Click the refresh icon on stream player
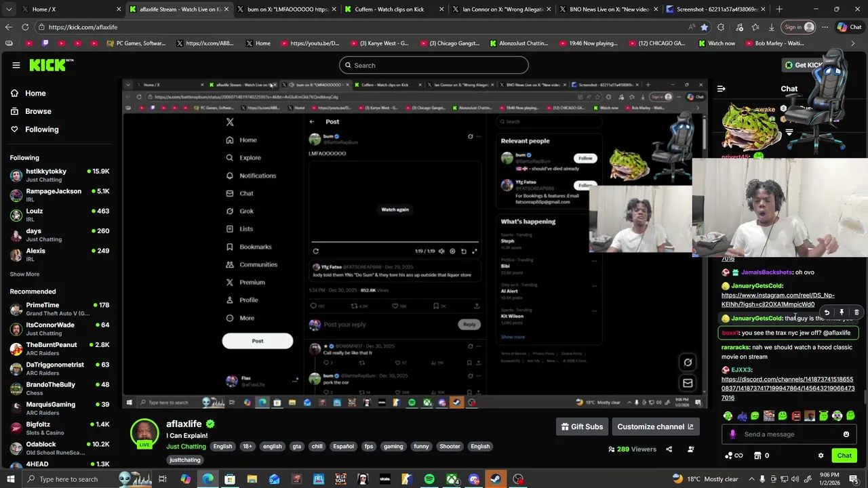Image resolution: width=868 pixels, height=488 pixels. 688,362
